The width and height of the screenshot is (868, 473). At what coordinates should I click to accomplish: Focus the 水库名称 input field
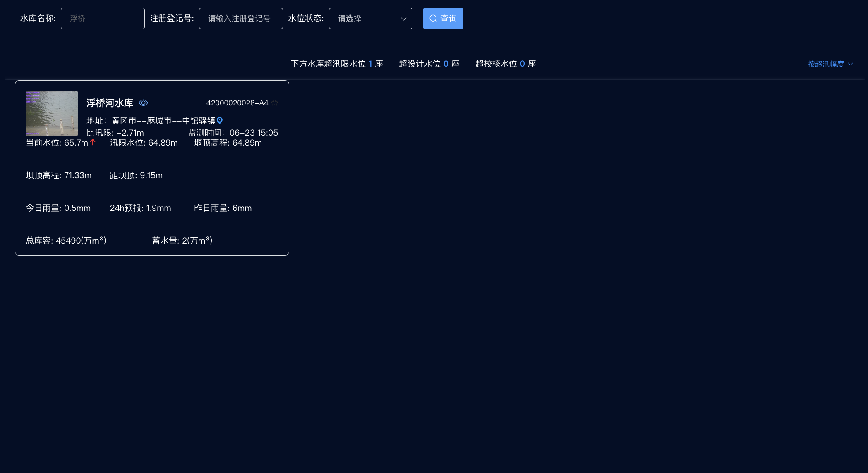click(103, 19)
